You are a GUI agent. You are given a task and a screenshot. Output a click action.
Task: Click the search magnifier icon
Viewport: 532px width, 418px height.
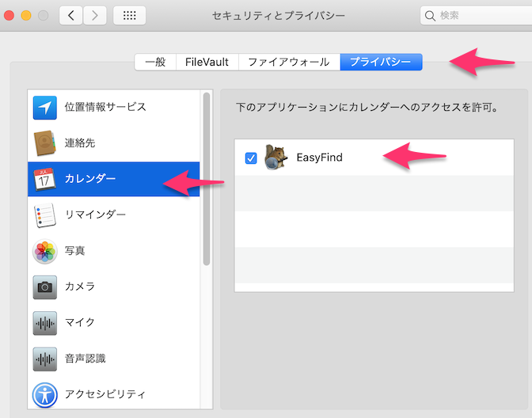pos(430,16)
